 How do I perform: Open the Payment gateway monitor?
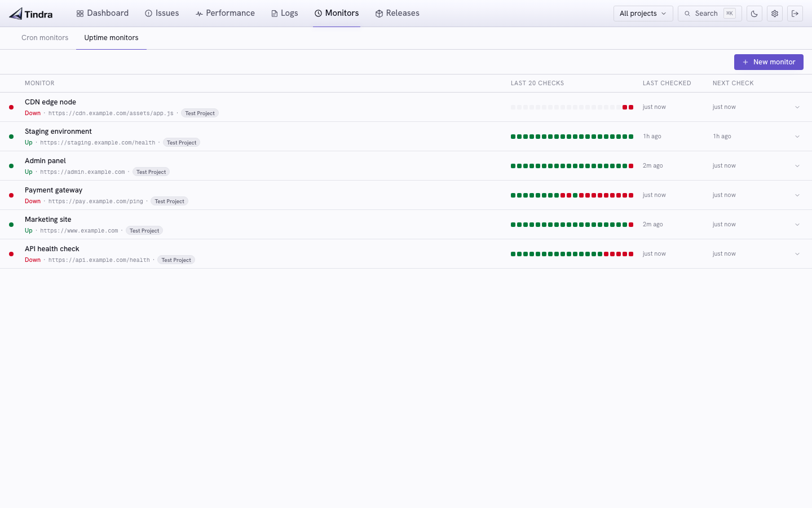tap(54, 190)
